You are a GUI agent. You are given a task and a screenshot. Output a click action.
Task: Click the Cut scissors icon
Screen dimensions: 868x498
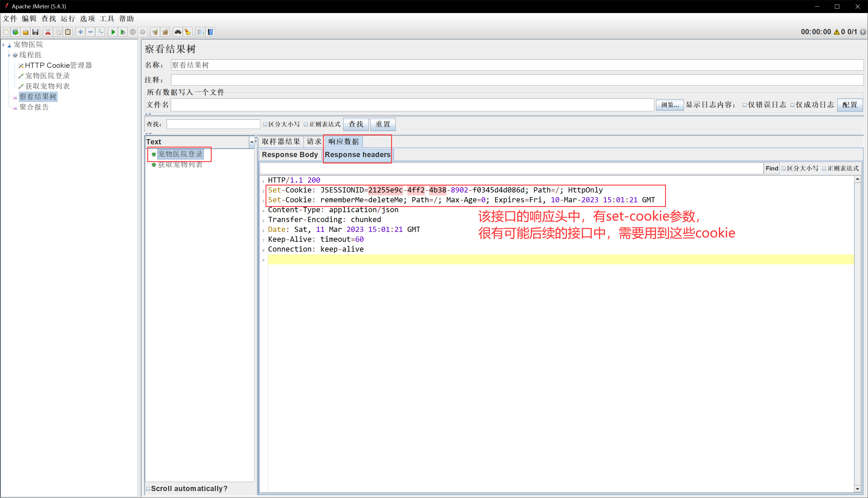point(48,32)
